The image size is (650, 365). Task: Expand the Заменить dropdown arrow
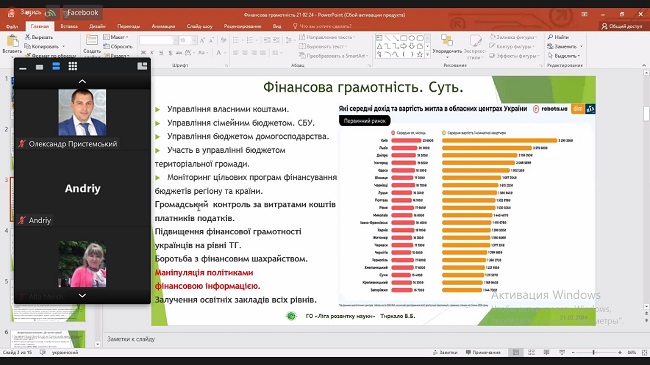click(x=581, y=46)
